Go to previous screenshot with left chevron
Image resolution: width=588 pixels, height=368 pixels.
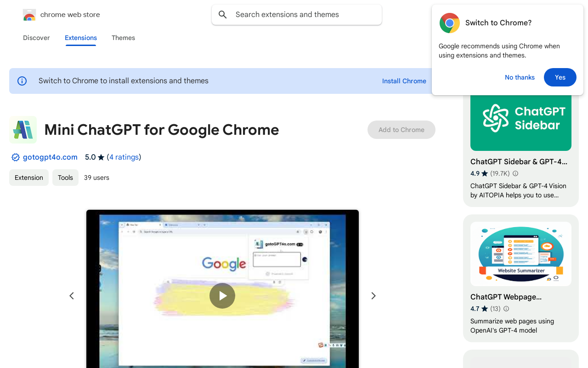point(72,296)
